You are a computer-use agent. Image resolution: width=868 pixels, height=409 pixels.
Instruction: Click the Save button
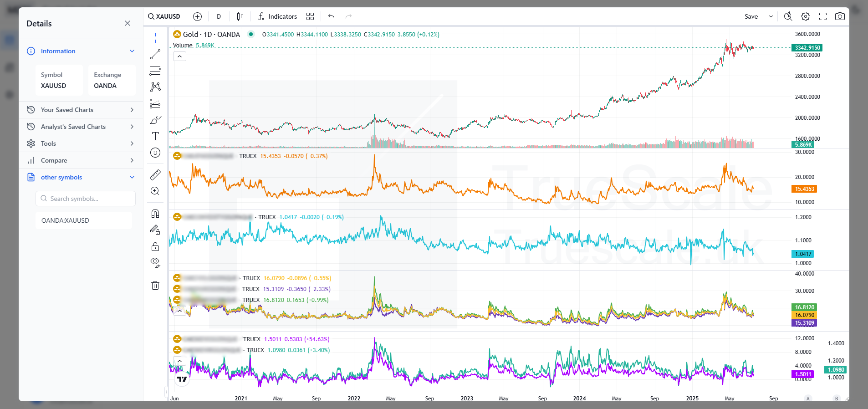click(751, 16)
